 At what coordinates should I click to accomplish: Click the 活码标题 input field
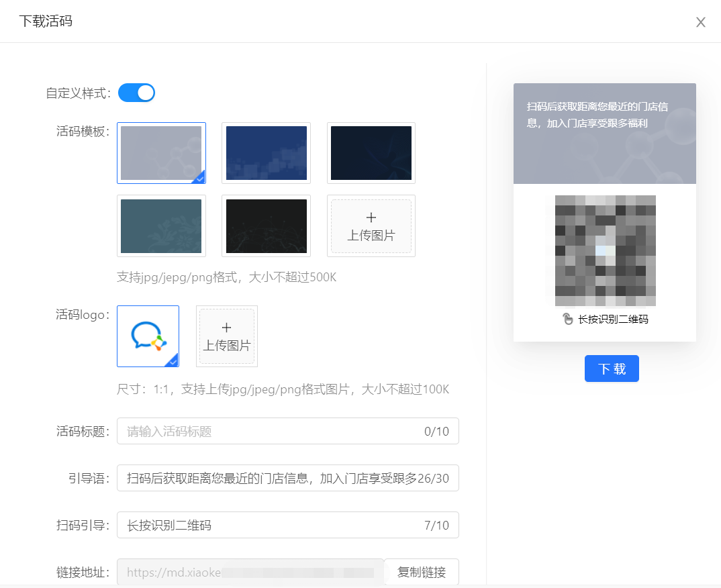pyautogui.click(x=288, y=431)
